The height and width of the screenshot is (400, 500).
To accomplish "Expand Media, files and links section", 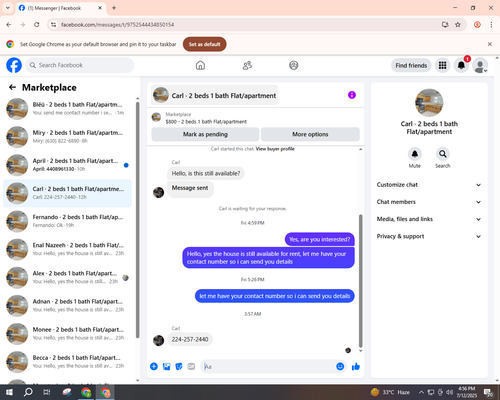I will (429, 219).
